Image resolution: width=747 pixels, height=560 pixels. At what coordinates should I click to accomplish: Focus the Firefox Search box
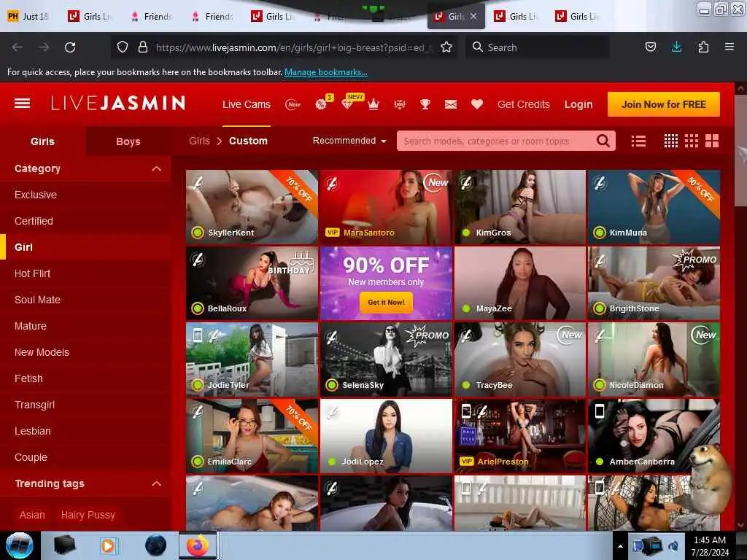[538, 47]
